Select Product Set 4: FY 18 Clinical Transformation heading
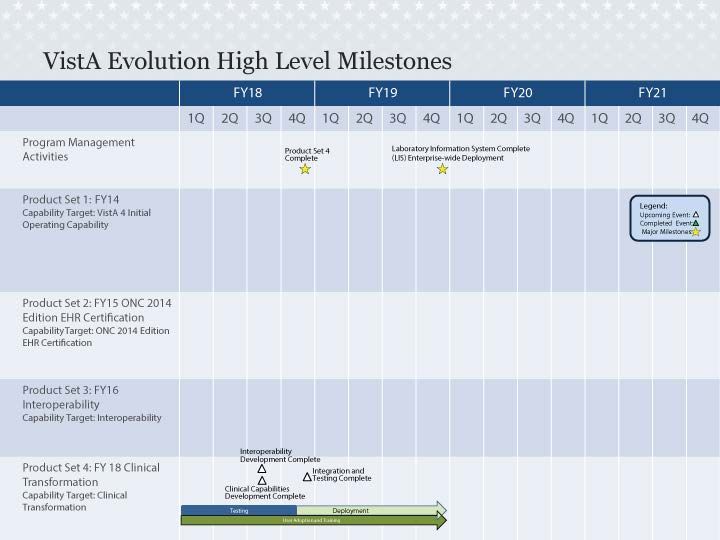Image resolution: width=720 pixels, height=540 pixels. pos(91,474)
